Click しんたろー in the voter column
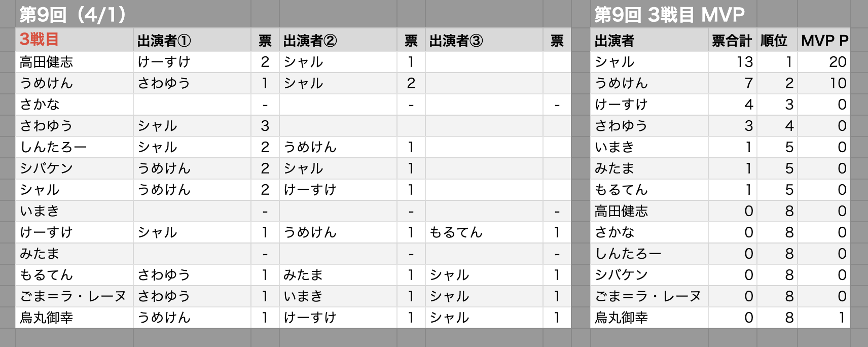 tap(75, 147)
